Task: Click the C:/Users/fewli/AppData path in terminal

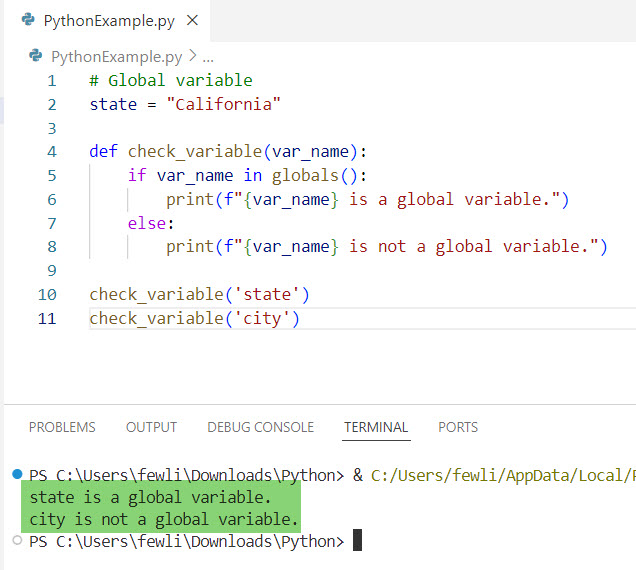Action: tap(503, 475)
